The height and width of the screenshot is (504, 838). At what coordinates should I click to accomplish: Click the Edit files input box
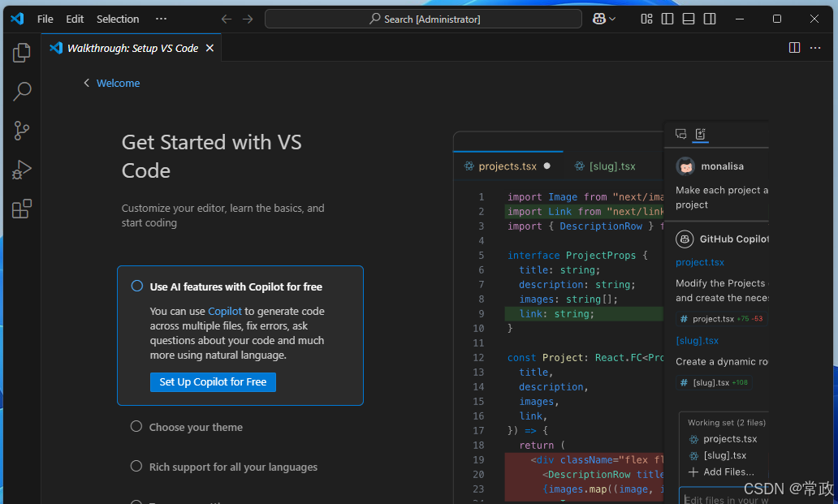[724, 497]
